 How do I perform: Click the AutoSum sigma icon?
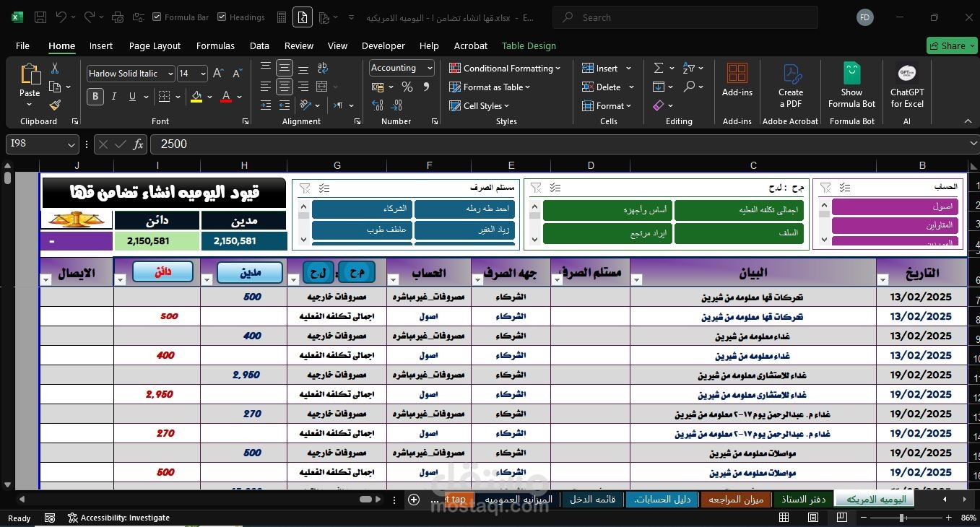click(659, 68)
